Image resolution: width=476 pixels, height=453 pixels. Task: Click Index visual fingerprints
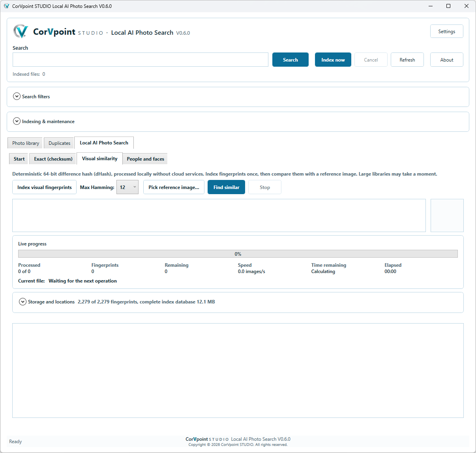[x=45, y=187]
